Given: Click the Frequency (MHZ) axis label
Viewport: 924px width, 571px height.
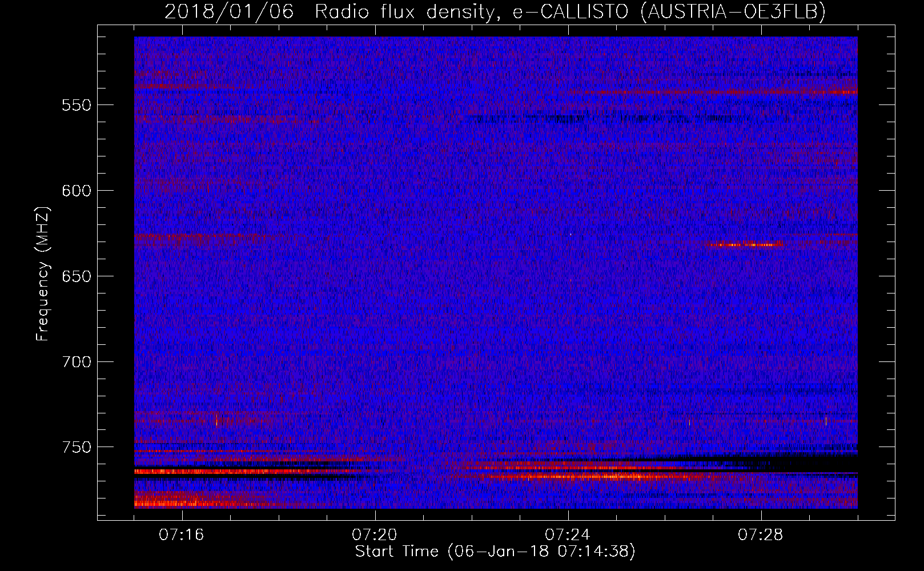Looking at the screenshot, I should [43, 274].
